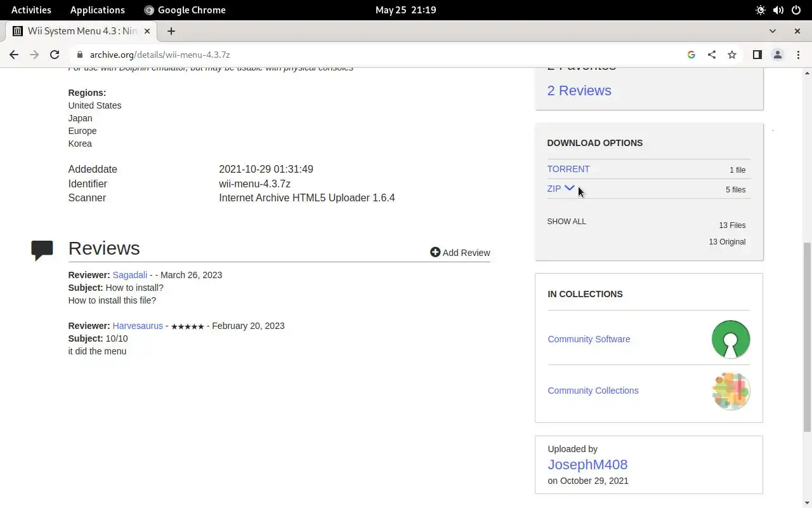
Task: Click the '5 files' count
Action: 736,189
